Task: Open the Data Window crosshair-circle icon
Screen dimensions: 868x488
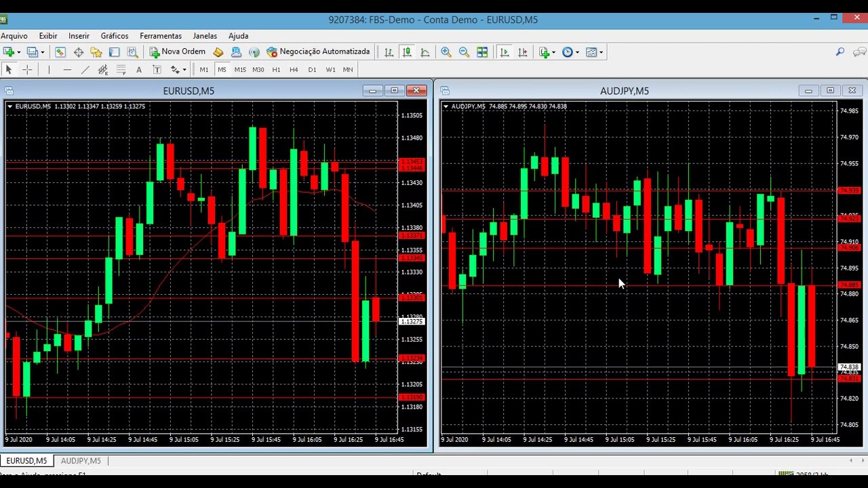Action: click(79, 52)
